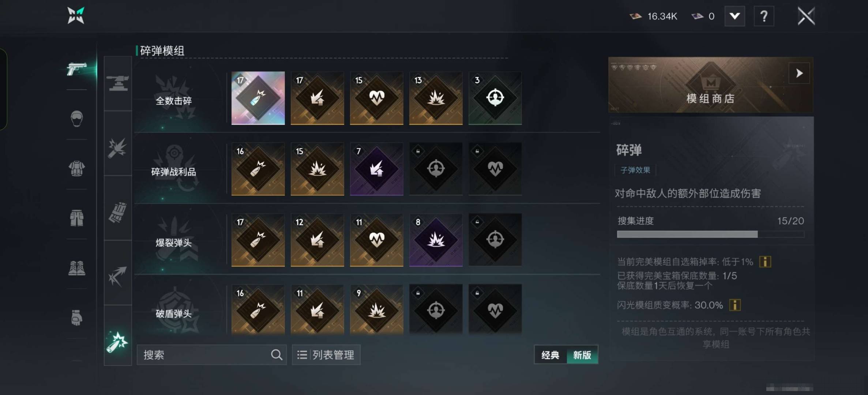Select the active 碎弹 bullet mod tab
This screenshot has width=868, height=395.
(x=117, y=342)
